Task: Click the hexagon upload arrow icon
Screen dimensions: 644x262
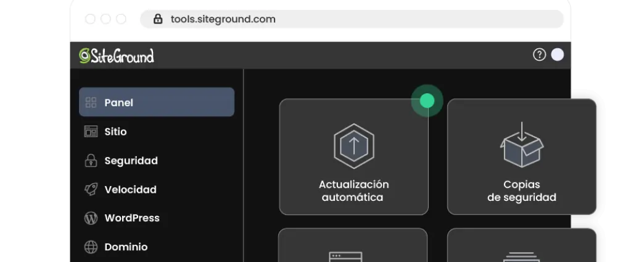Action: click(x=353, y=146)
